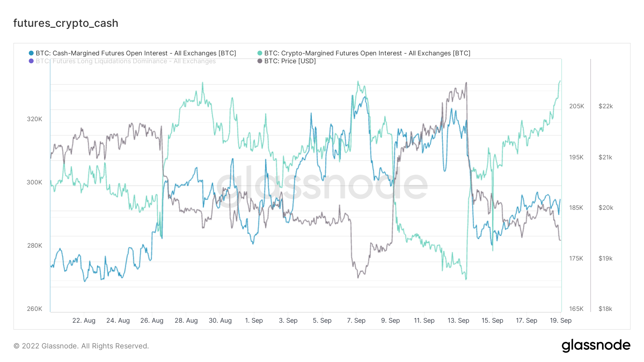Click the $18k price axis label
This screenshot has width=644, height=362.
point(605,309)
